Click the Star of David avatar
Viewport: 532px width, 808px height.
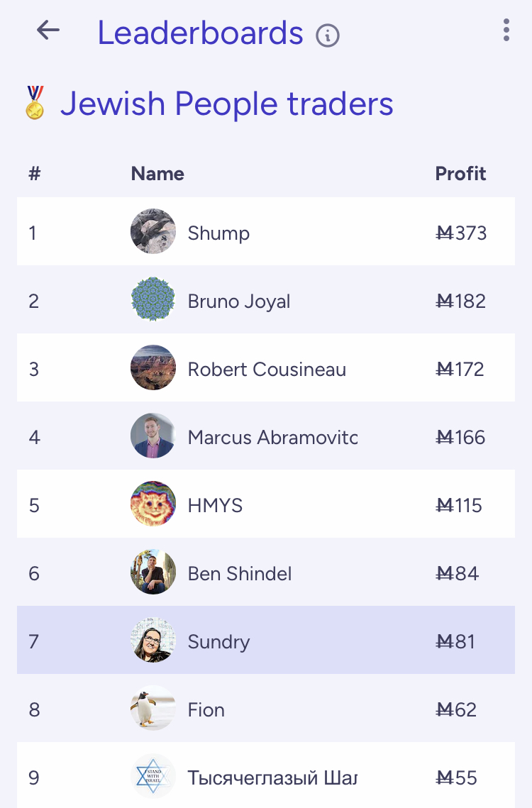coord(153,777)
